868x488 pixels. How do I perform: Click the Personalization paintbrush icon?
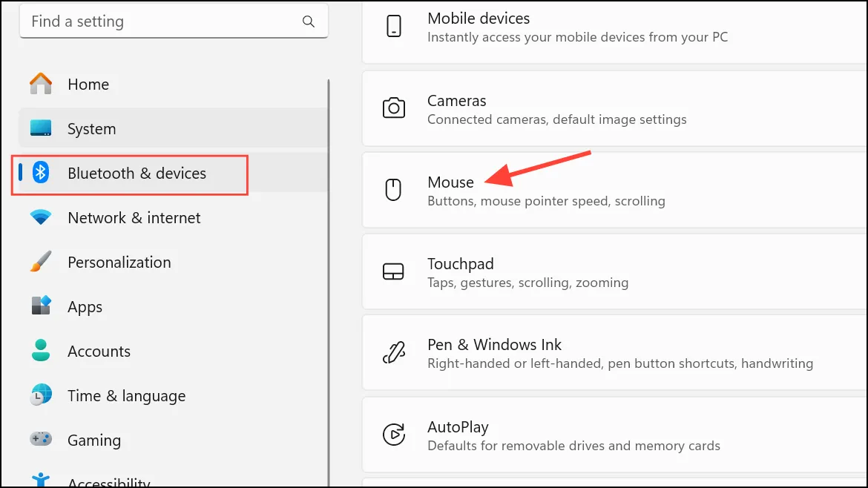(x=41, y=262)
